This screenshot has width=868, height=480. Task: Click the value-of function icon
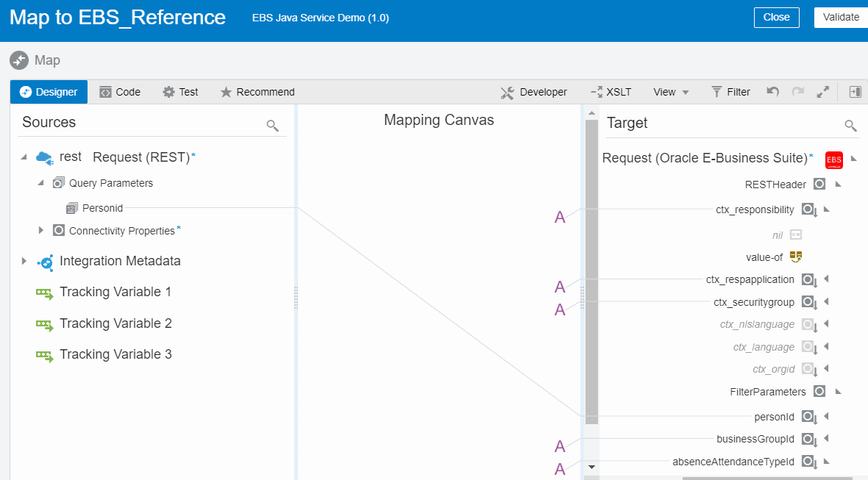[x=796, y=257]
